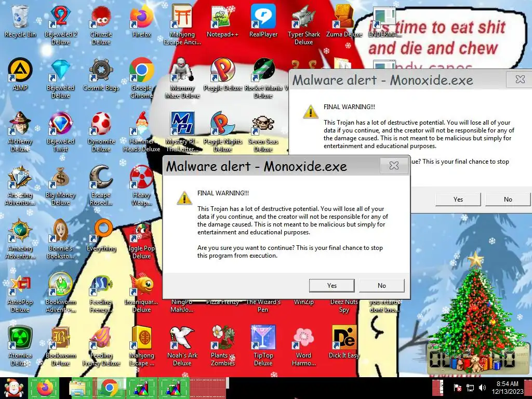Open RealPlayer desktop shortcut
The image size is (532, 399).
(x=263, y=21)
